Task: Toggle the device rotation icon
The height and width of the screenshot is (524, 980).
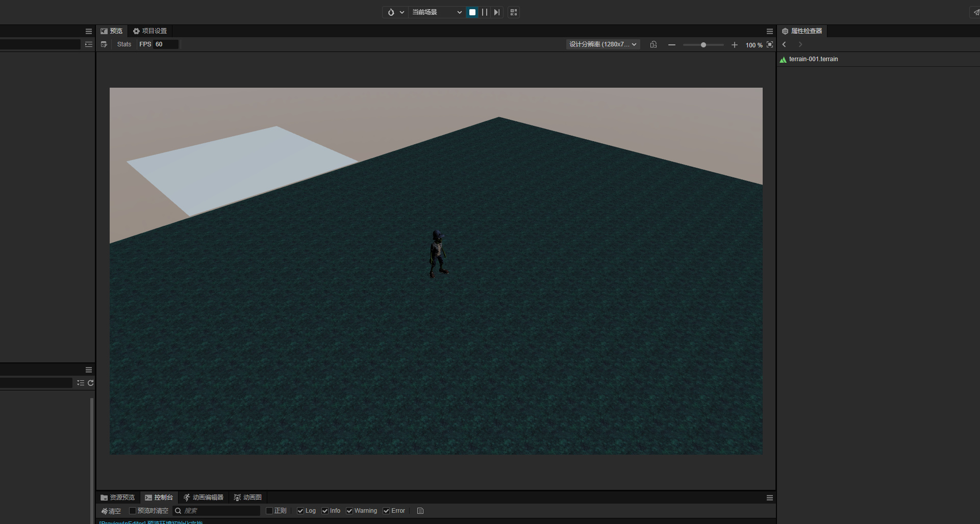Action: pos(654,44)
